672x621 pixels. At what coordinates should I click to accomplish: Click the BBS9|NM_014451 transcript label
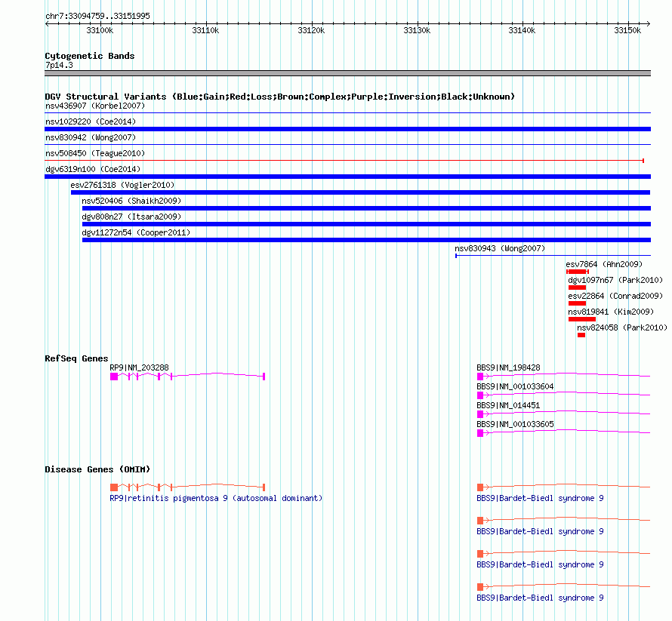pos(508,405)
